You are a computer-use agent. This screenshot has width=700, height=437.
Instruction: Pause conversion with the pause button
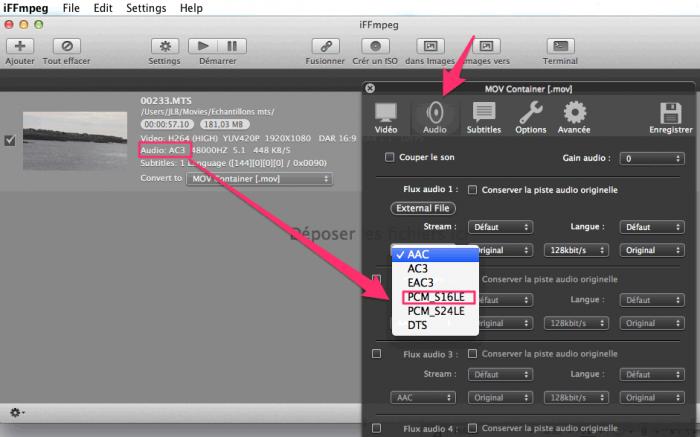pyautogui.click(x=232, y=46)
